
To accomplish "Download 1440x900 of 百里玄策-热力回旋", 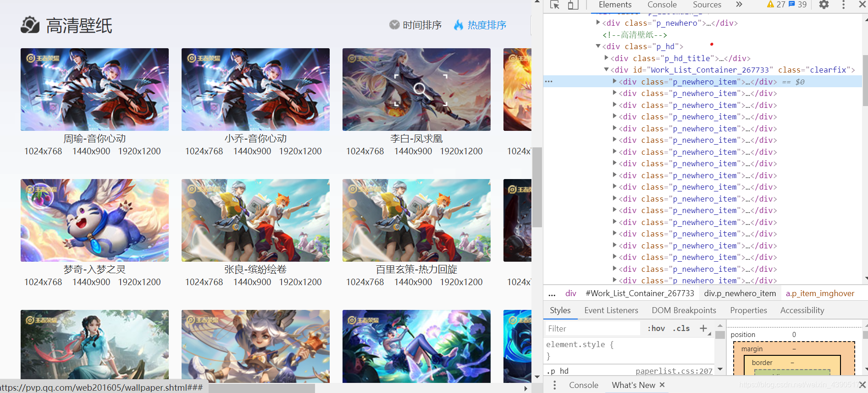I will 413,282.
